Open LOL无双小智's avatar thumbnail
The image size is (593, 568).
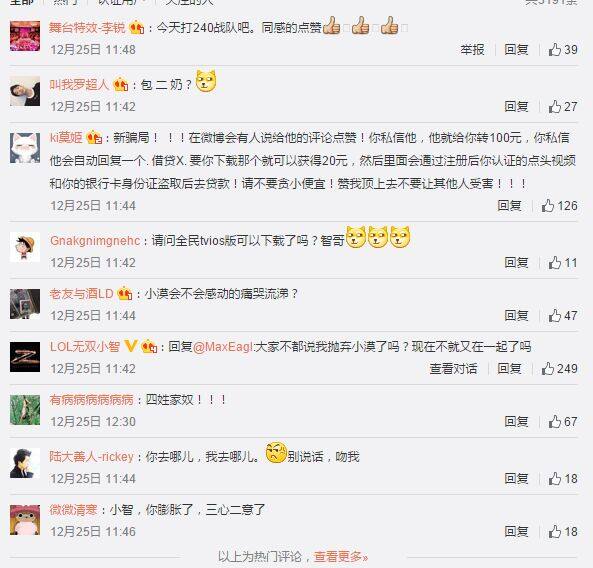coord(25,357)
